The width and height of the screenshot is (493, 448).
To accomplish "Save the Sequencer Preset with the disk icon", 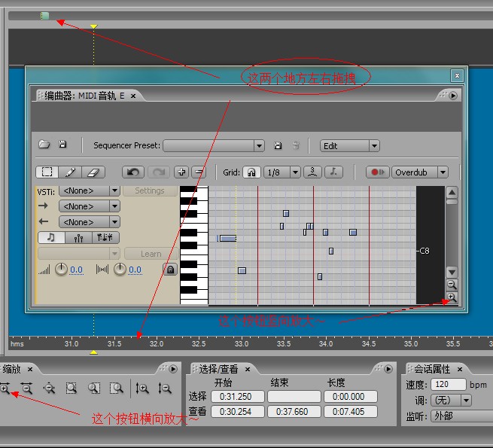I will point(278,145).
